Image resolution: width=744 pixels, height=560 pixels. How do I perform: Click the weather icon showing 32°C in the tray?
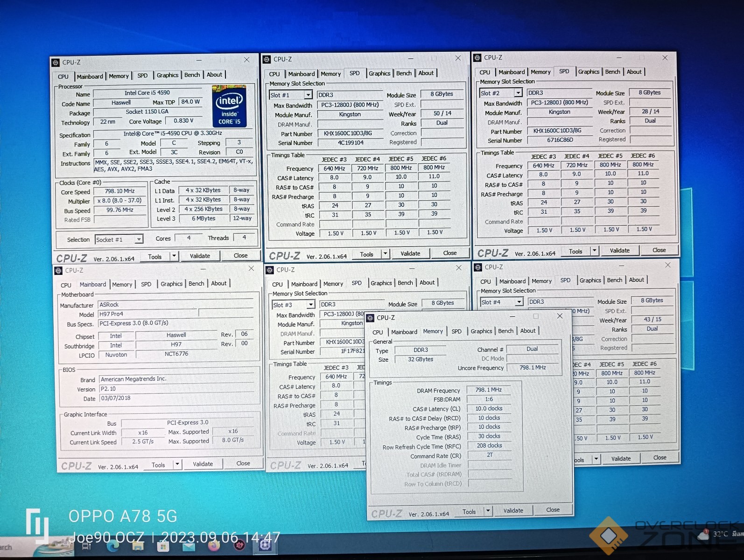[x=703, y=535]
